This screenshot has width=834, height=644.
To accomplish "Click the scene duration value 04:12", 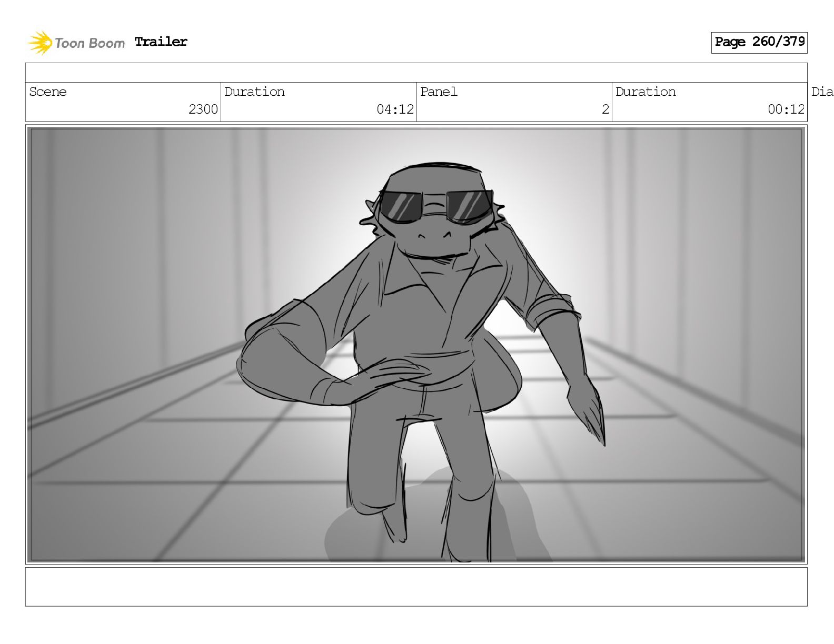I will [x=395, y=109].
